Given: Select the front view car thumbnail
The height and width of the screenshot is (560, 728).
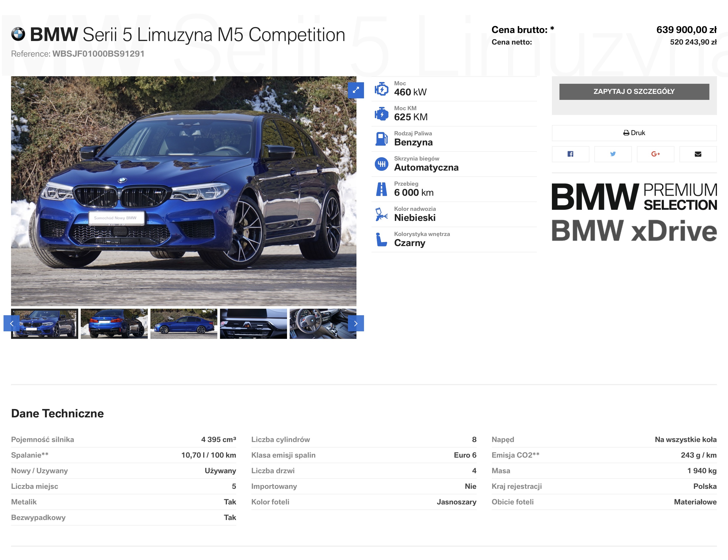Looking at the screenshot, I should point(45,324).
